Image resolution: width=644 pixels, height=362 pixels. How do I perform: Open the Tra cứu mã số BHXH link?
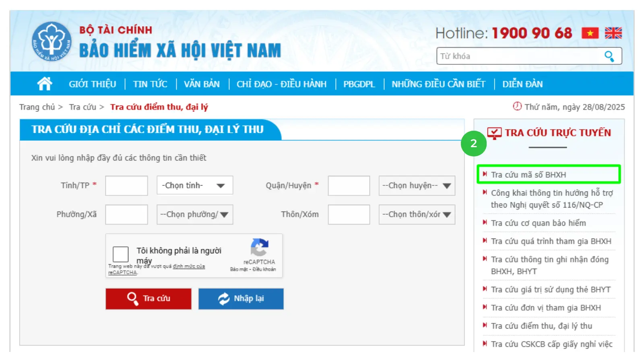528,175
